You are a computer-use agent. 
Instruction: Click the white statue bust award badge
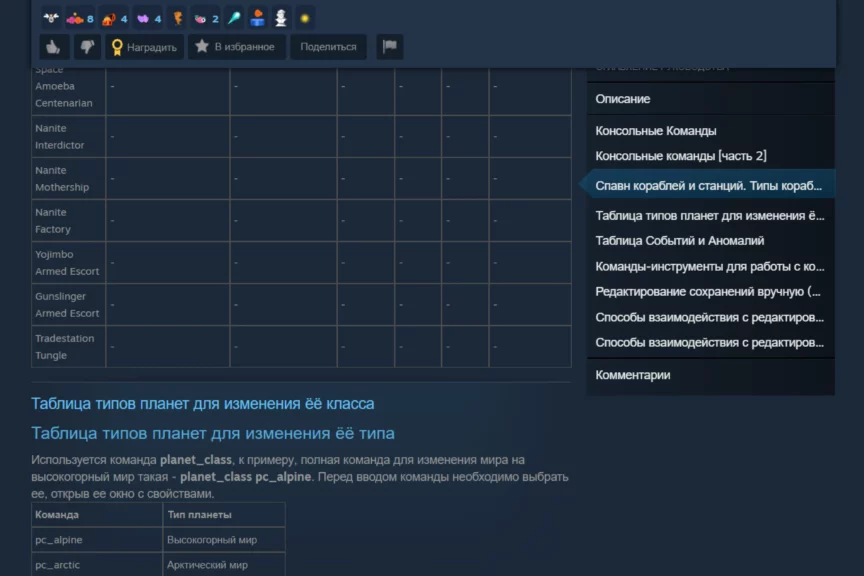(x=281, y=18)
